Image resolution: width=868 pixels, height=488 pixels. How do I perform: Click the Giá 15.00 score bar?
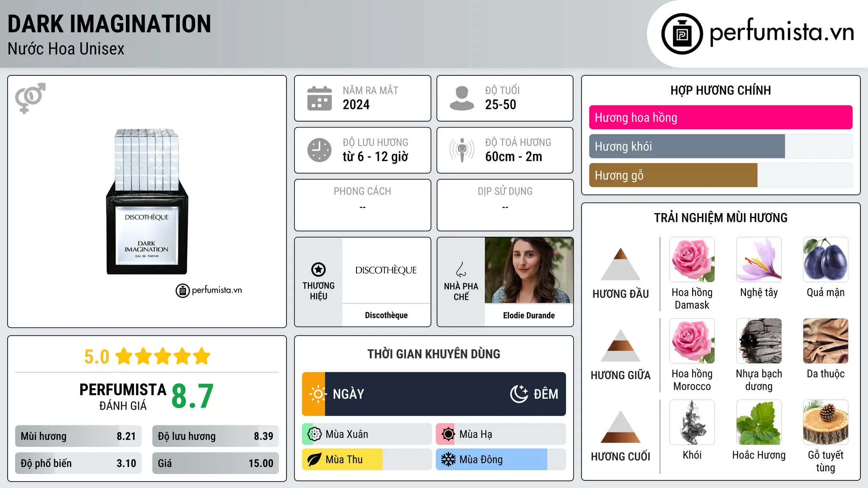coord(216,463)
